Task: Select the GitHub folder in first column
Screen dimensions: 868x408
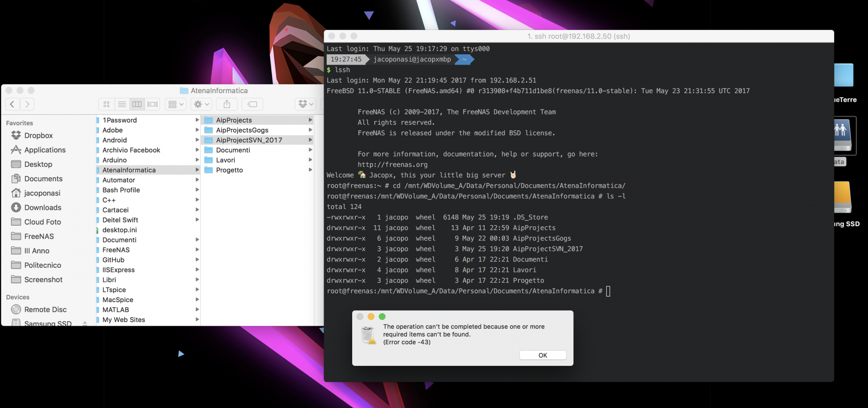Action: click(x=148, y=260)
